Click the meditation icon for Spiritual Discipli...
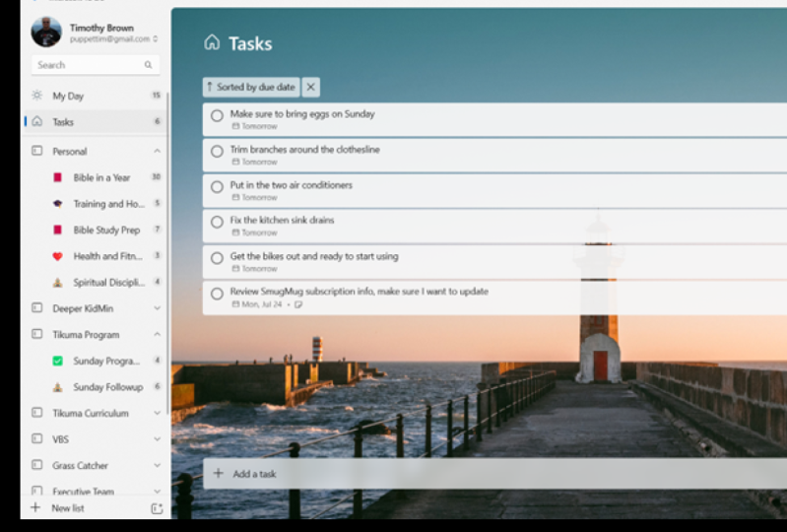Viewport: 787px width, 532px height. click(58, 283)
